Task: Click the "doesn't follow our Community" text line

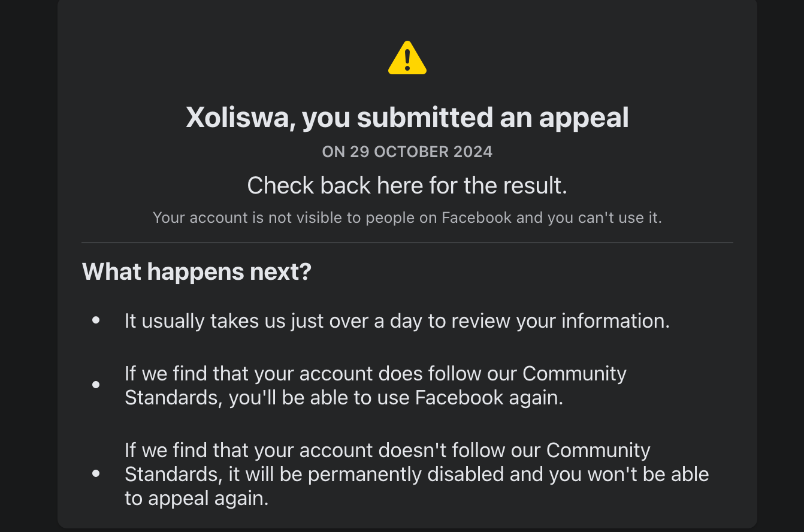Action: (x=387, y=451)
